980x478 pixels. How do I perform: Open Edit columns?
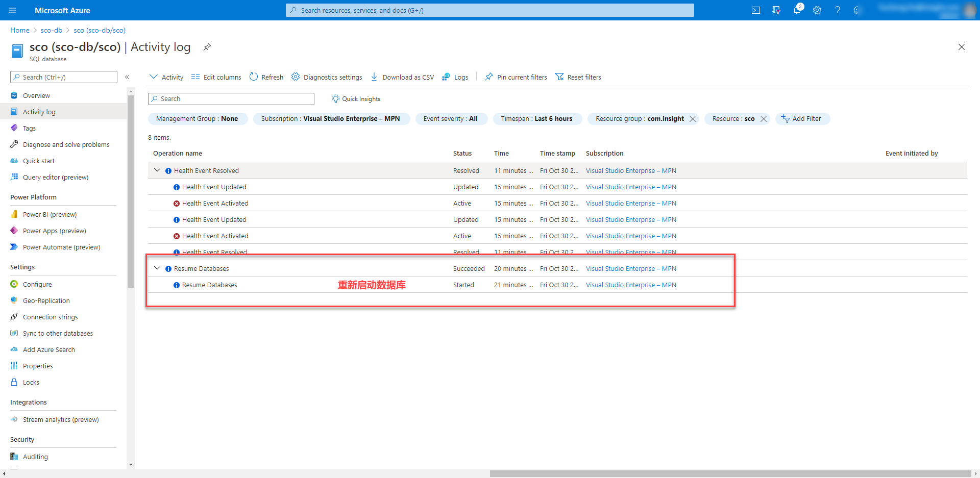point(216,77)
